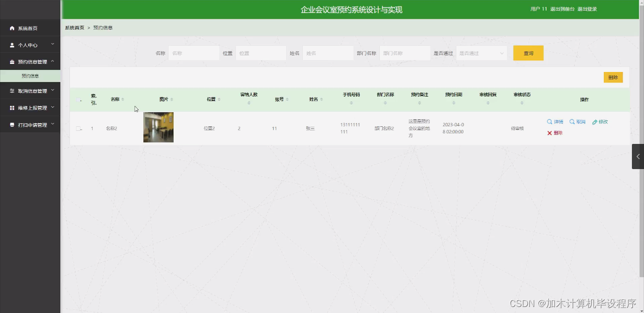Image resolution: width=644 pixels, height=313 pixels.
Task: Click the 取消信息管理 sliders icon
Action: (x=11, y=91)
